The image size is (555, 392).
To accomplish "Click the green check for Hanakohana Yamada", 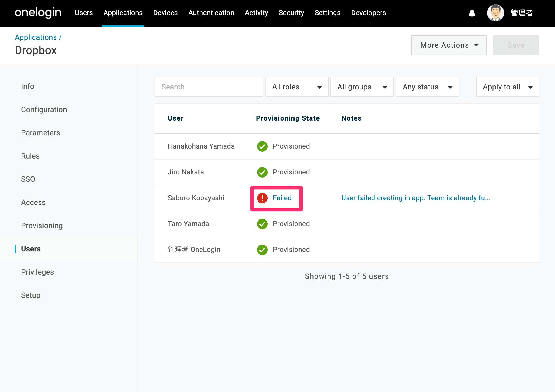I will [x=262, y=146].
